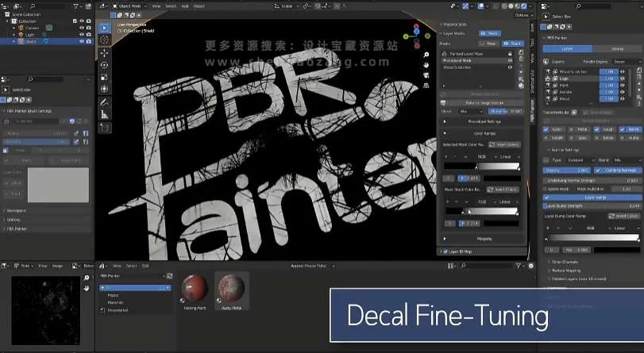Viewport: 644px width, 353px height.
Task: Open the Object Mode dropdown
Action: point(129,6)
